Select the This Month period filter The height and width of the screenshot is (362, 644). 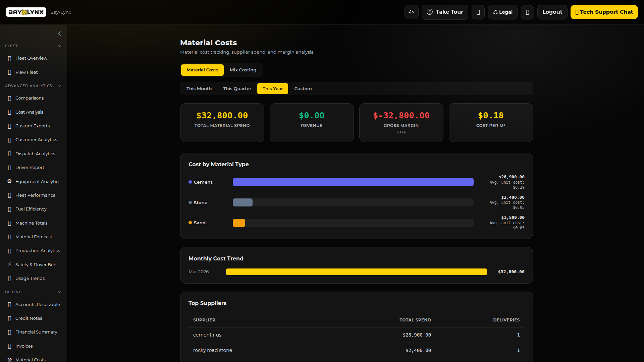(x=199, y=89)
